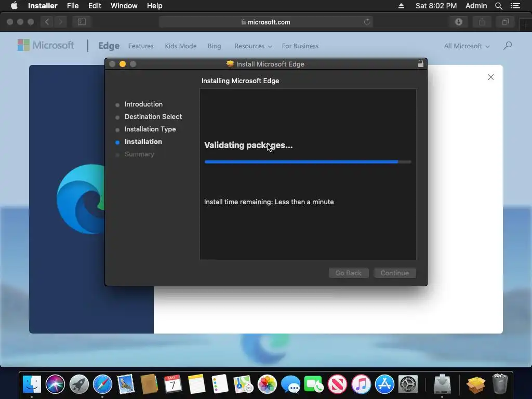Open Mail stamp icon in dock
The height and width of the screenshot is (399, 532).
click(x=126, y=384)
